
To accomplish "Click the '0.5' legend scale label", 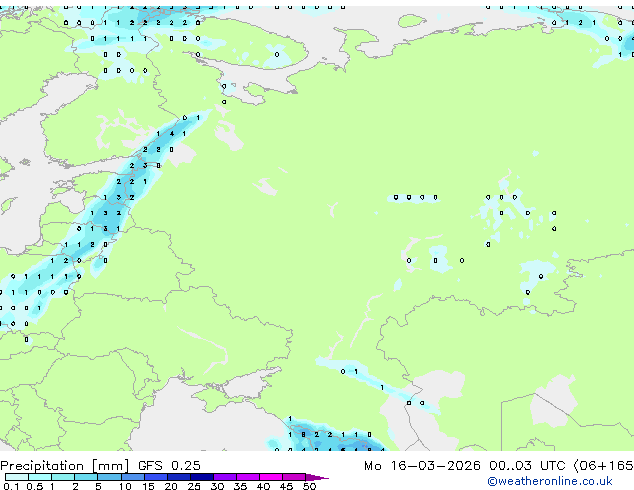I will tap(35, 486).
